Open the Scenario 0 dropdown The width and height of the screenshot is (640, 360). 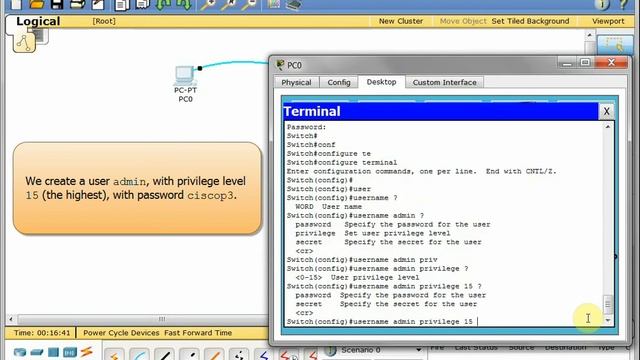(418, 350)
